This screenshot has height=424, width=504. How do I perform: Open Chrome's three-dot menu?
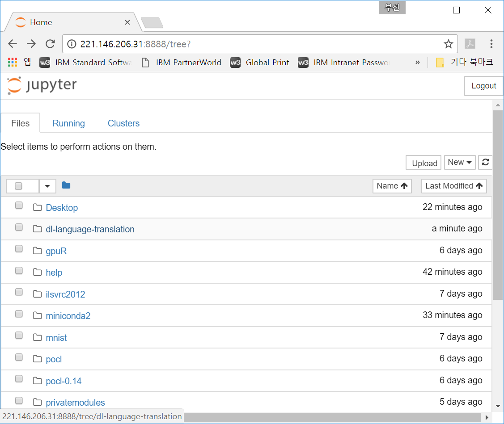tap(491, 43)
